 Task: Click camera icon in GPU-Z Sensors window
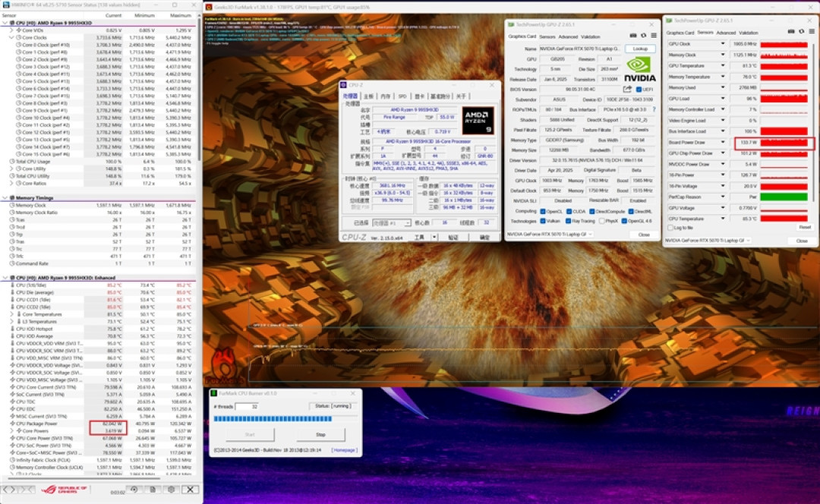(791, 31)
